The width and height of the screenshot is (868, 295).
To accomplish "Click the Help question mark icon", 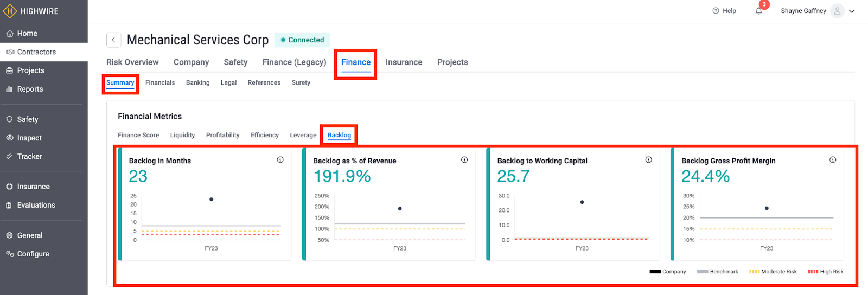I will (716, 11).
